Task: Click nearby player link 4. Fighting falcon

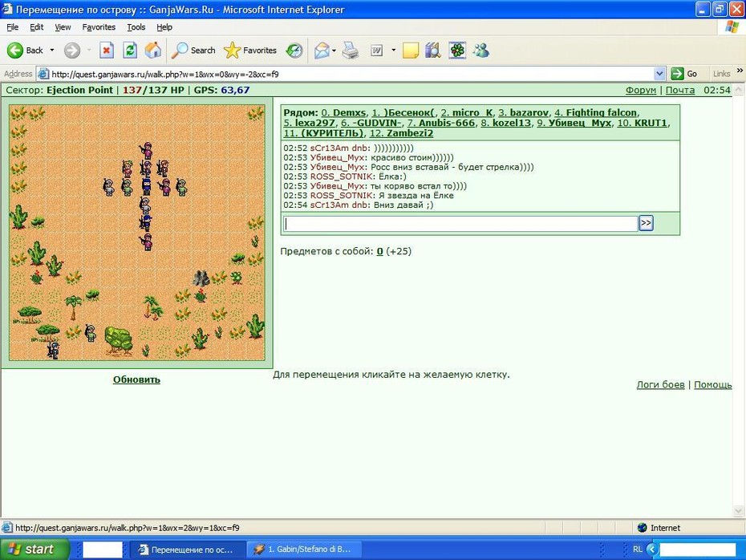Action: [595, 113]
